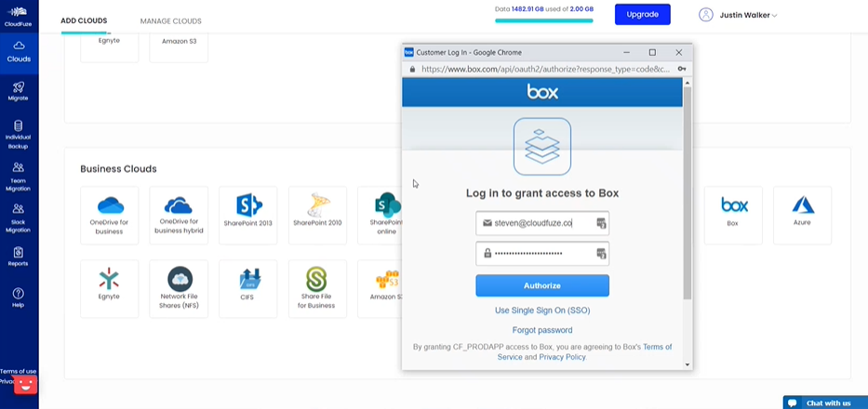
Task: Select Clouds in the sidebar
Action: click(19, 52)
